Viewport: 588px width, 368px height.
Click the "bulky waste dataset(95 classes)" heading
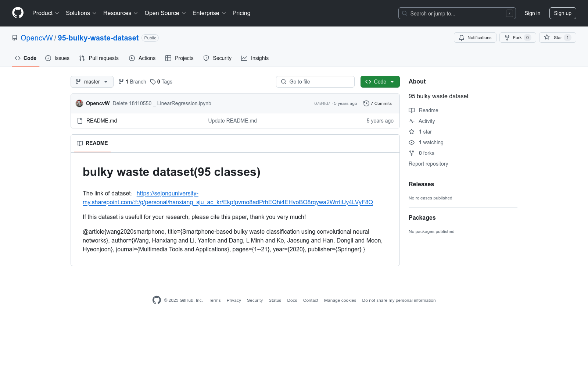click(172, 172)
